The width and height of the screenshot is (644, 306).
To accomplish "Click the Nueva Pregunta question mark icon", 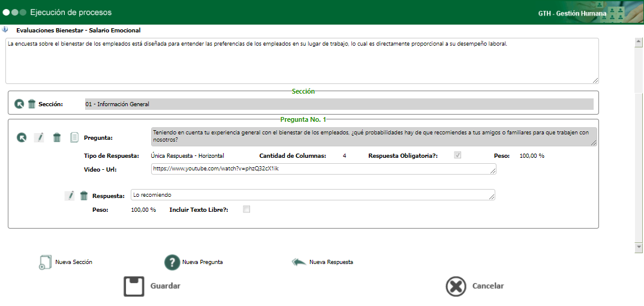I will pyautogui.click(x=173, y=262).
